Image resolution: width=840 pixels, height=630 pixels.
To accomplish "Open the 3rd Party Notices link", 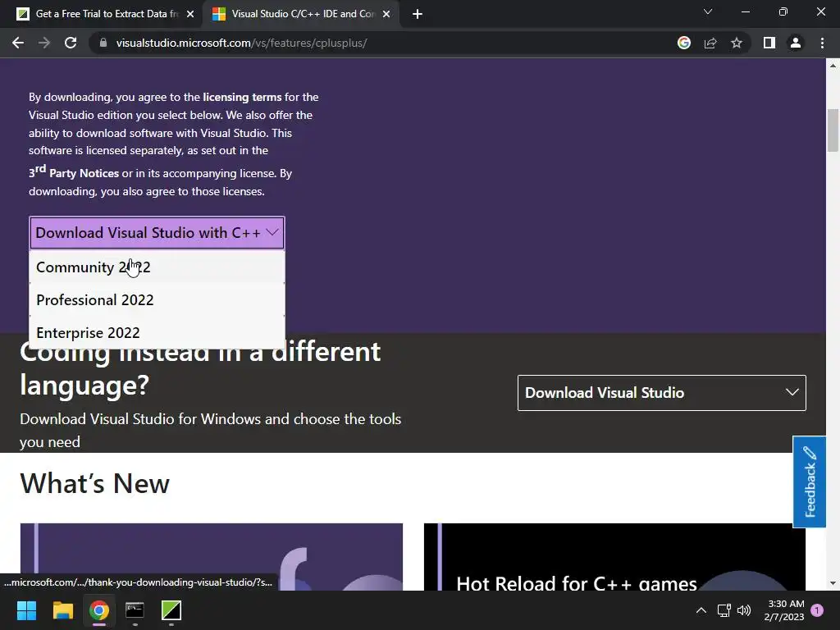I will (74, 172).
